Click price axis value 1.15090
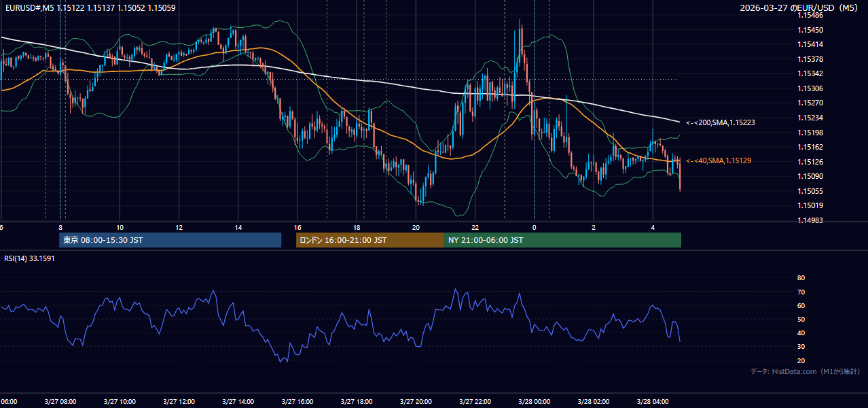 point(810,176)
